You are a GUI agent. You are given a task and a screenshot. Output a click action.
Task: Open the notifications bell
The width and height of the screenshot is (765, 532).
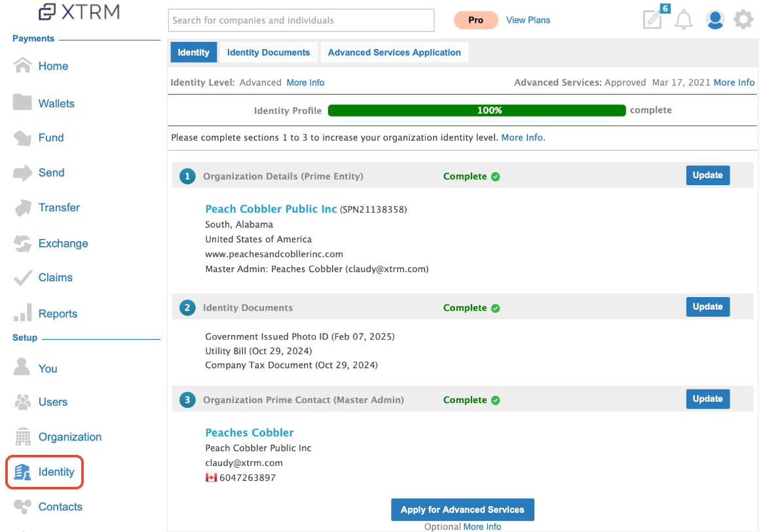click(x=684, y=20)
